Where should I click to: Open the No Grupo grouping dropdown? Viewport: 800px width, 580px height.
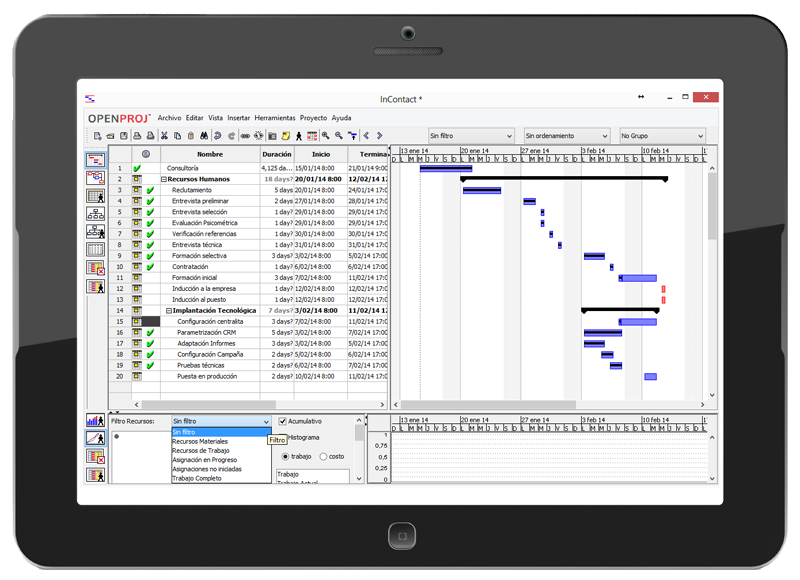pyautogui.click(x=662, y=135)
